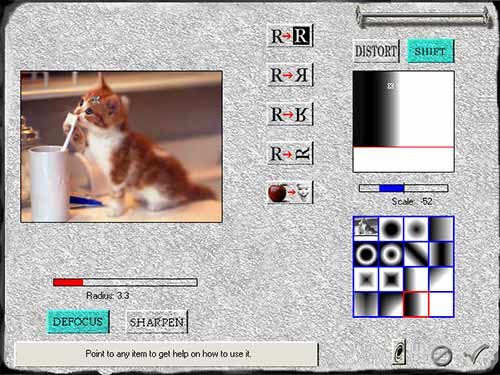This screenshot has height=375, width=500.
Task: Pick the small fuzzy square gradient map
Action: coord(366,279)
